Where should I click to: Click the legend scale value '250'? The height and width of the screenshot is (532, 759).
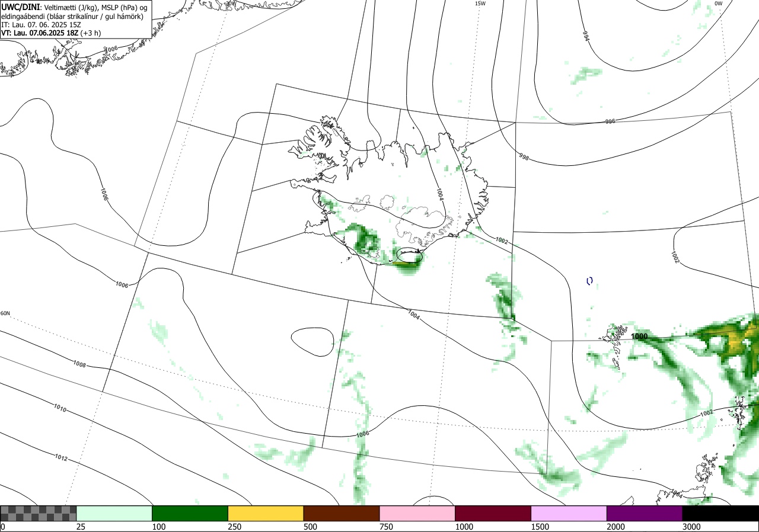click(x=235, y=527)
